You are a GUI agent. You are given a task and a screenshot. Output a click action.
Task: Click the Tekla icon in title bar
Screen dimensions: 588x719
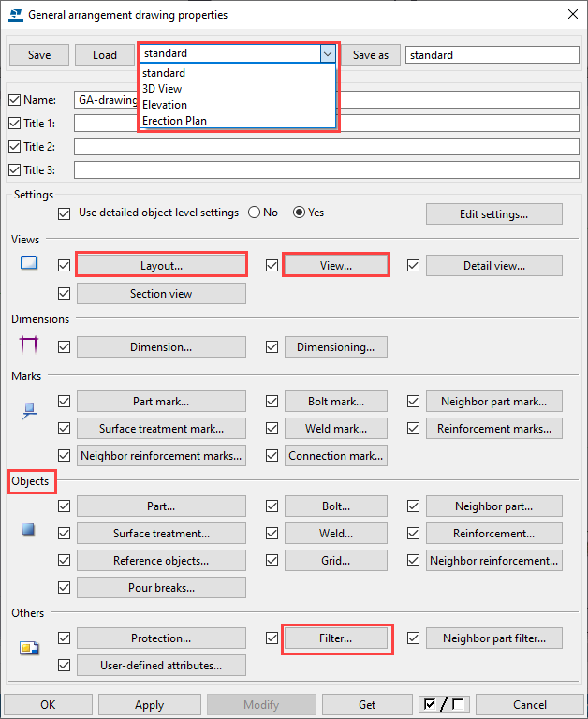pyautogui.click(x=15, y=15)
